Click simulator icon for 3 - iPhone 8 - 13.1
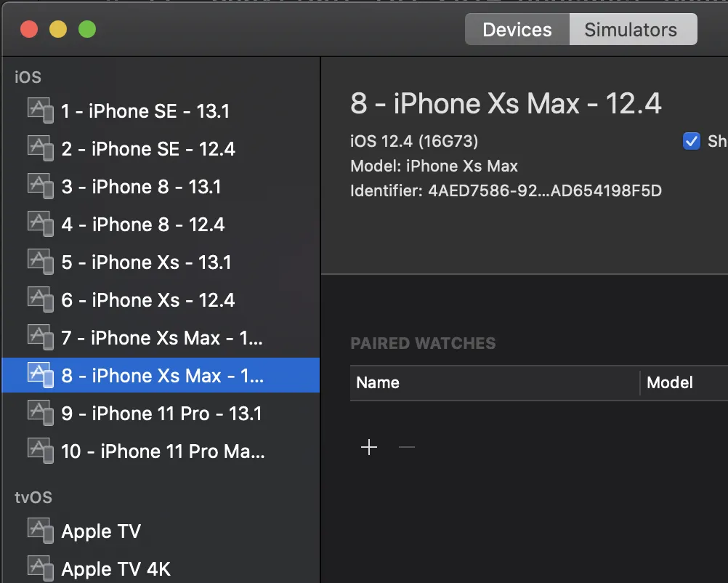This screenshot has width=728, height=583. point(41,186)
